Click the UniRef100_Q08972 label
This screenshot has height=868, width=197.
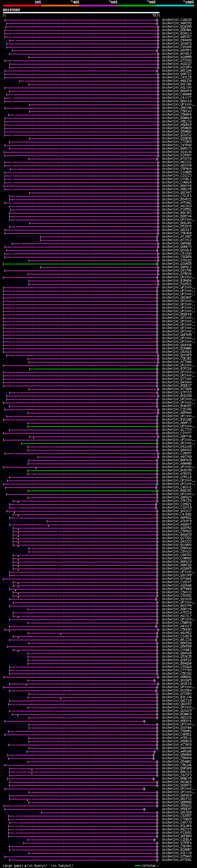[176, 785]
